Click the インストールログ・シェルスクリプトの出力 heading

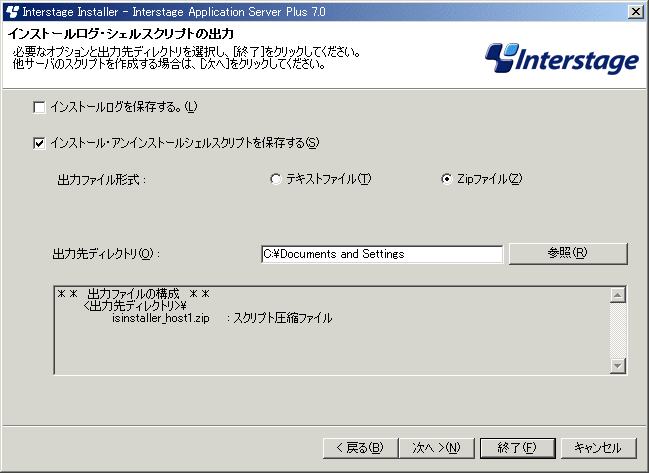point(121,34)
